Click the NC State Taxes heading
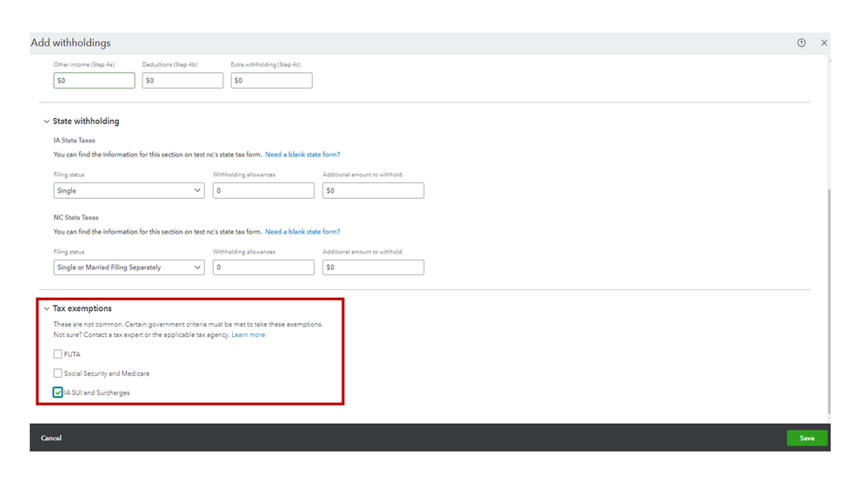 click(76, 217)
